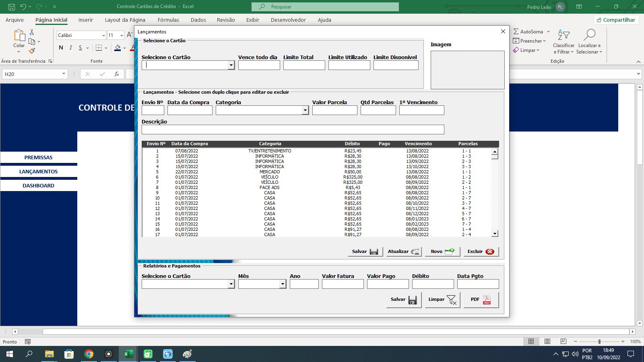Toggle underline formatting button
Screen dimensions: 644x362
(x=80, y=47)
